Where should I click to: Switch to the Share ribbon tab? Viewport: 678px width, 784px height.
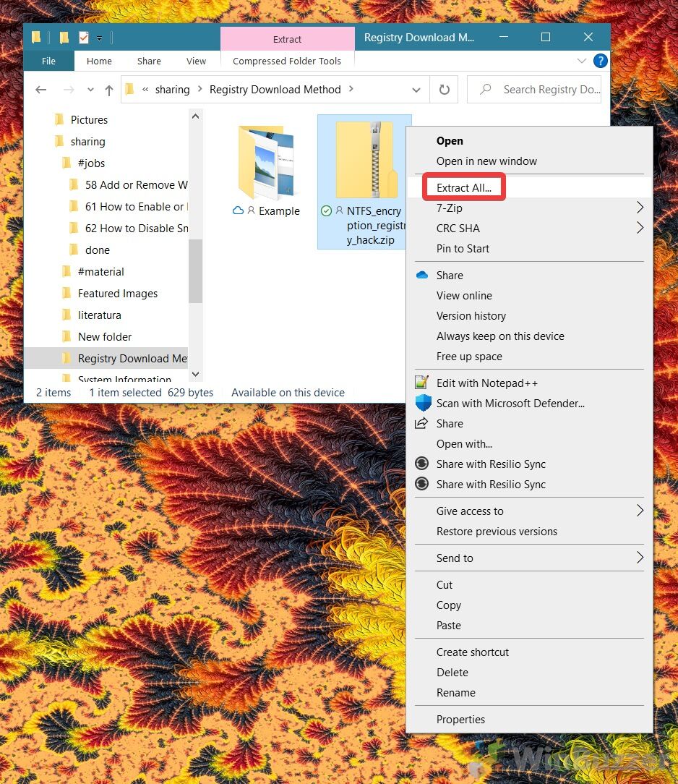pos(149,61)
